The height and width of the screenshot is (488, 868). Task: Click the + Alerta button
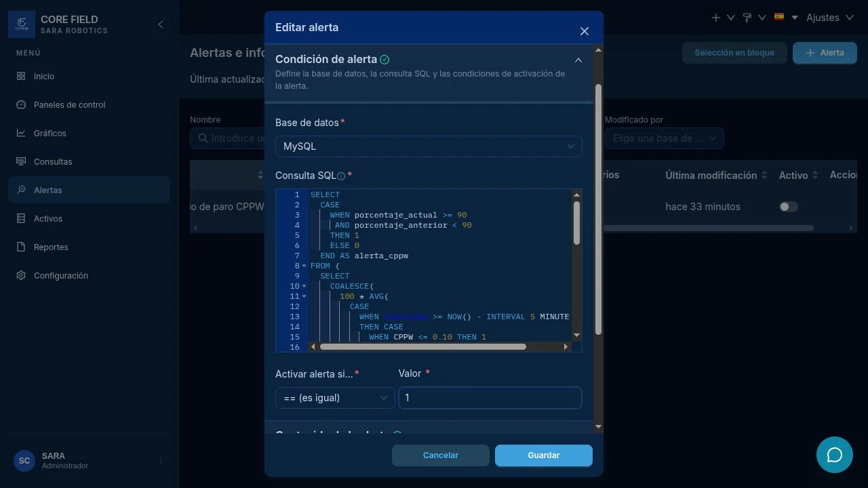point(825,52)
